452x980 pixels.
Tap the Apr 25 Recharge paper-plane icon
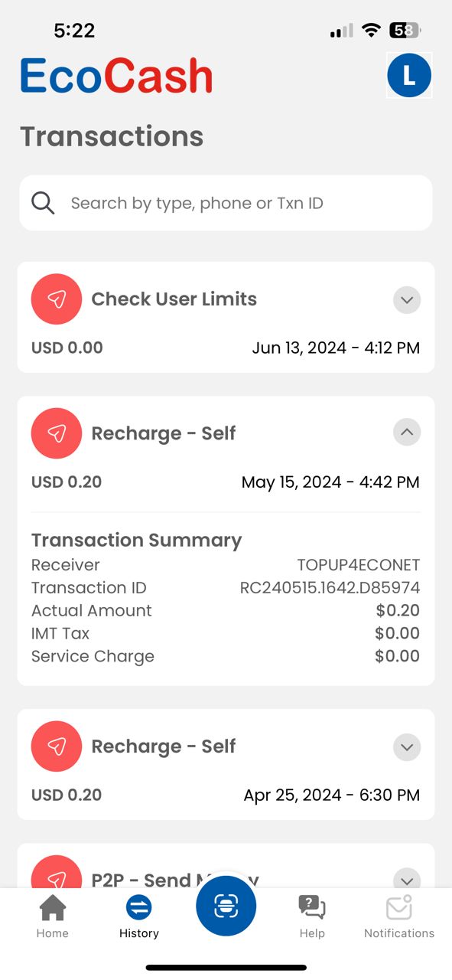pos(57,746)
